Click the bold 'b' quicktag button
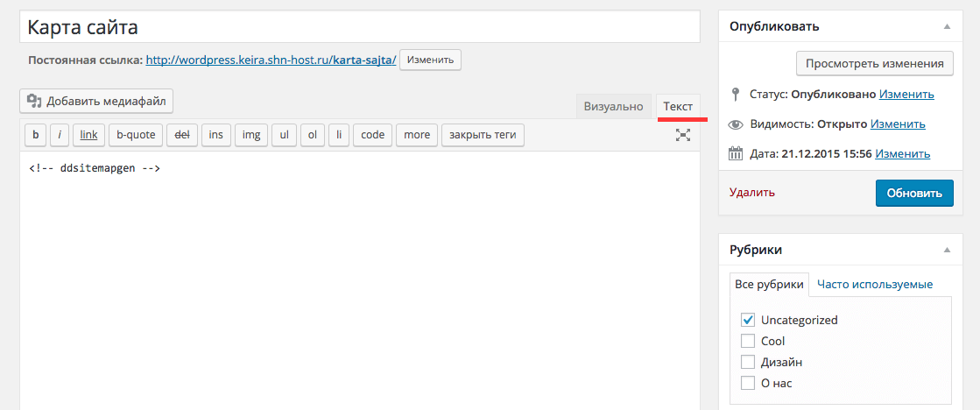 pos(36,135)
